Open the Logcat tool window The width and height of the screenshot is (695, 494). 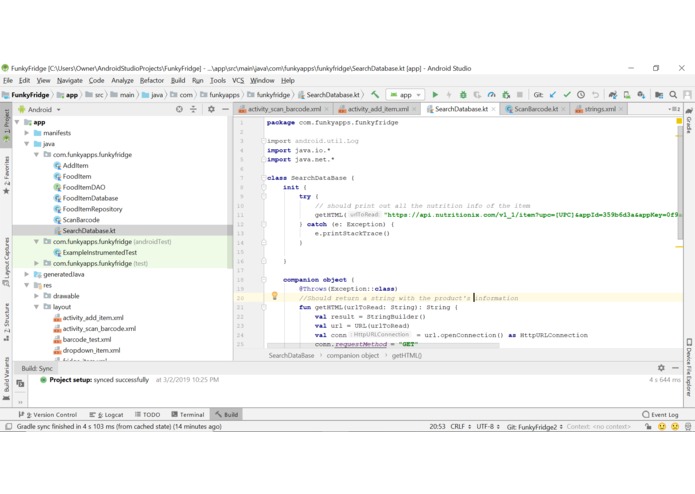106,415
